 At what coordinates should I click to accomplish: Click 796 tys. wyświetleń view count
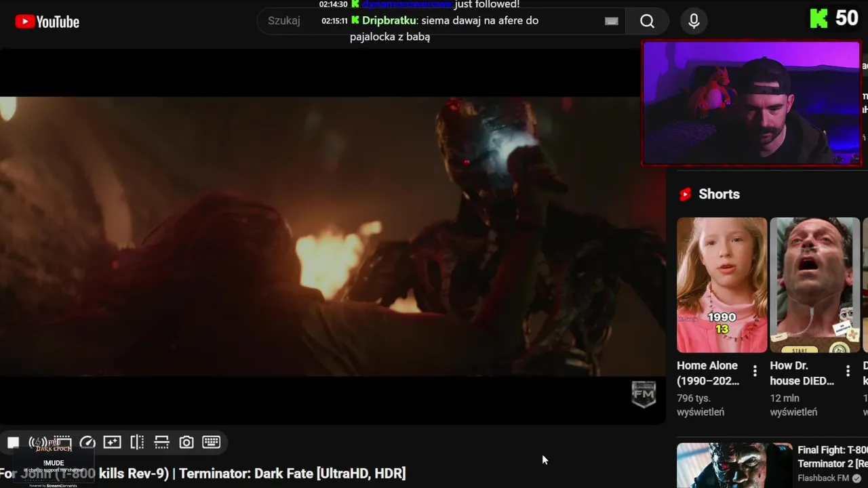click(701, 405)
